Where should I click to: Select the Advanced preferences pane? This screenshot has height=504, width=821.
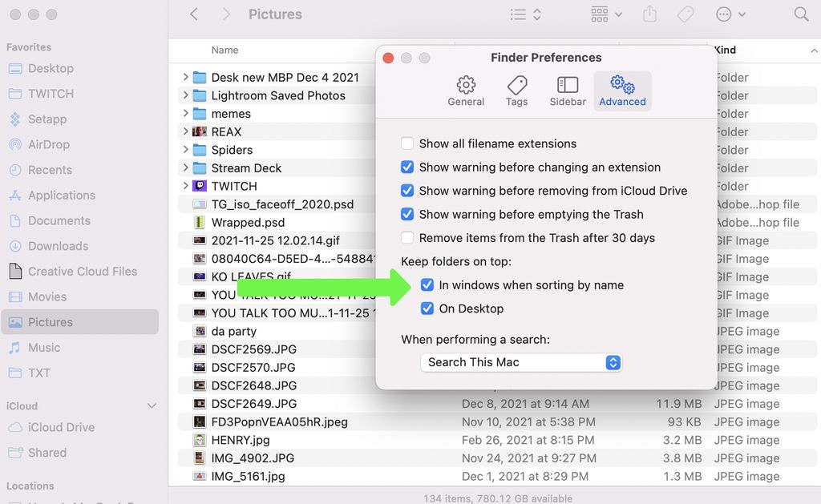[x=622, y=90]
